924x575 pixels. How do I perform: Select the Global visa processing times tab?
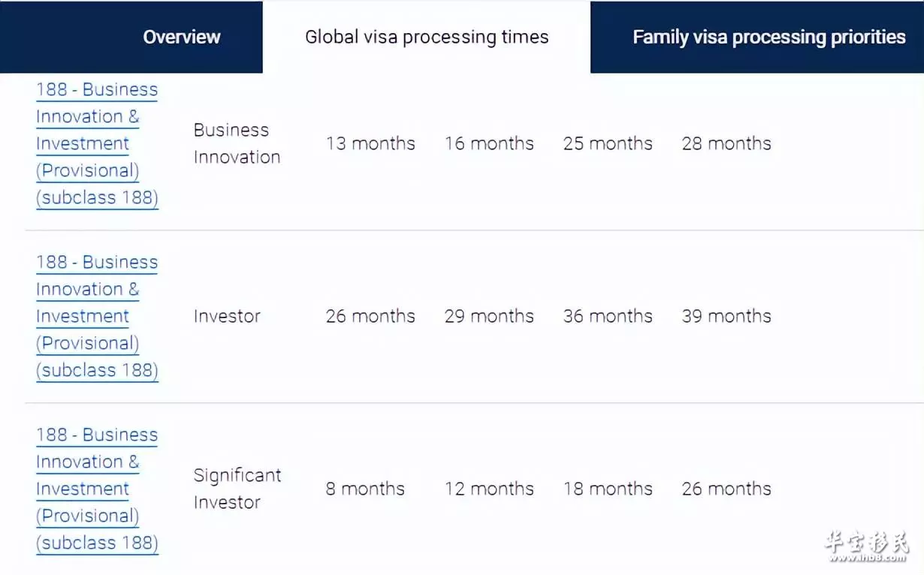(427, 37)
